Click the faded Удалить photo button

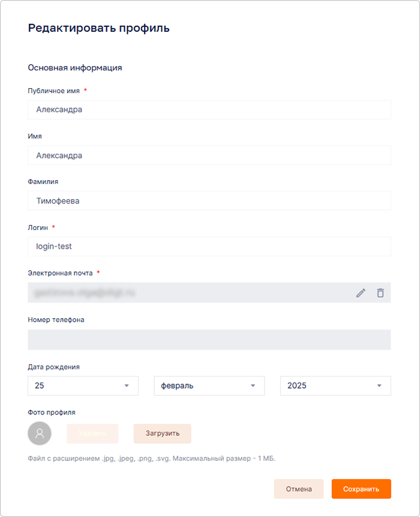click(x=92, y=434)
